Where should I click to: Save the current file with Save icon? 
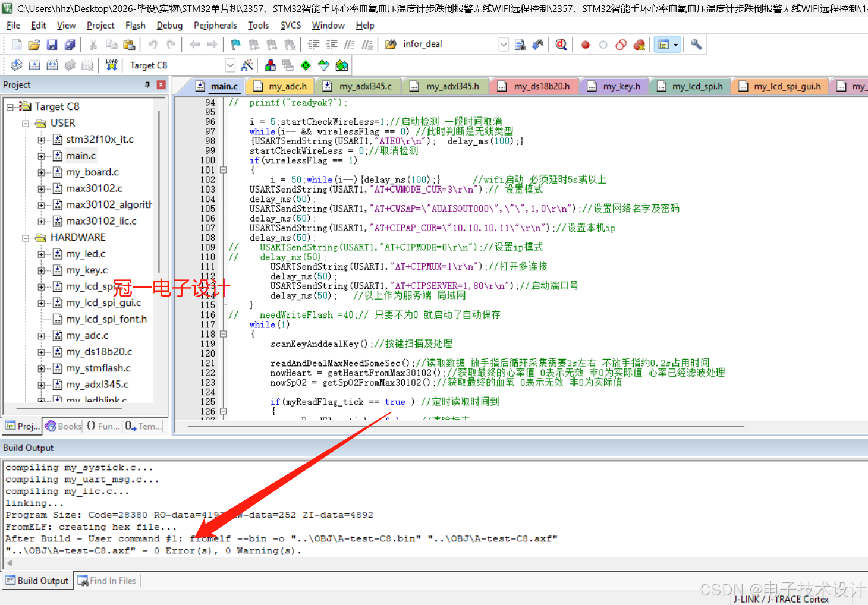tap(52, 45)
